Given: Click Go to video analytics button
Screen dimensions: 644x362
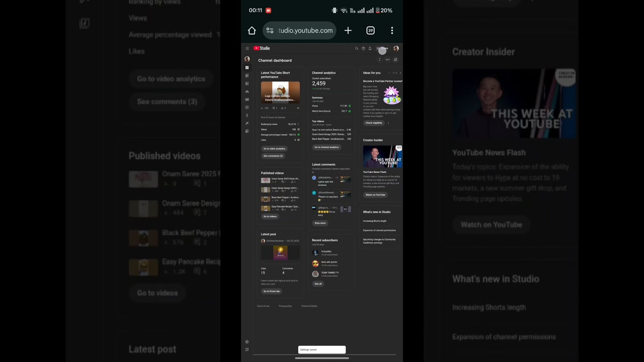Looking at the screenshot, I should tap(274, 149).
